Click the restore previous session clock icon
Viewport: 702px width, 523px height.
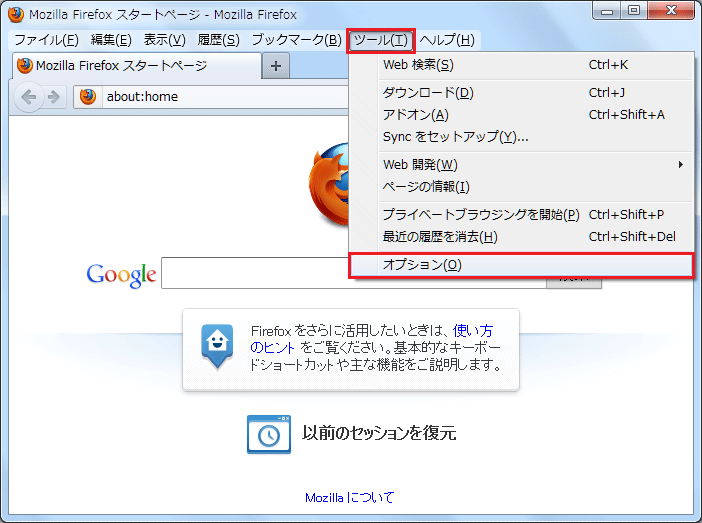268,433
